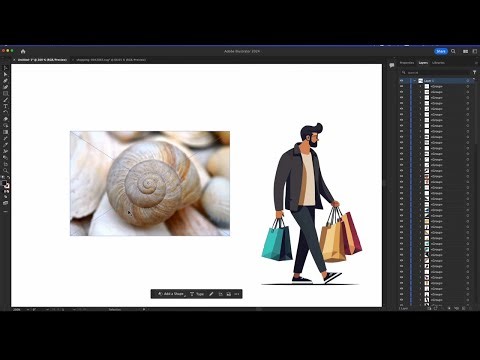Click the target circle of Layer 1
The width and height of the screenshot is (480, 360).
[x=468, y=81]
